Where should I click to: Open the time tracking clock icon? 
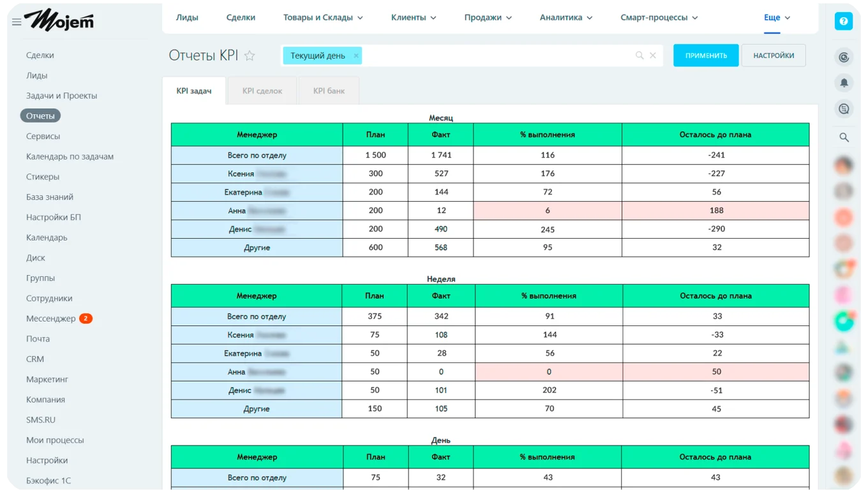tap(844, 57)
